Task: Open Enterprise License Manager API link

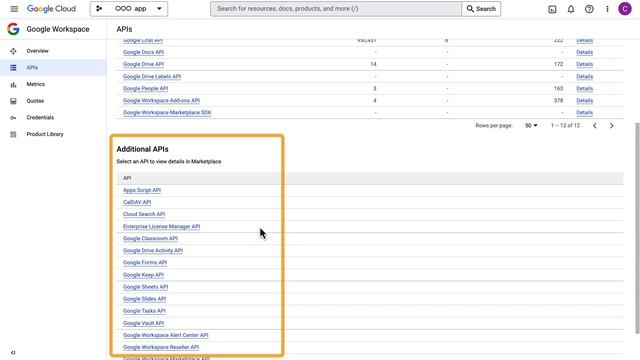Action: 161,227
